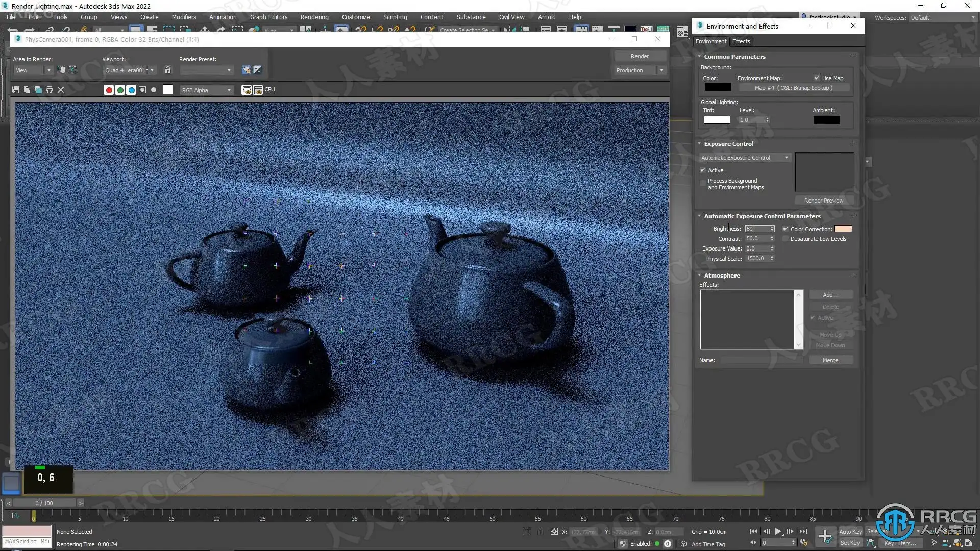Toggle the Enable Blue Channel button

click(x=131, y=90)
